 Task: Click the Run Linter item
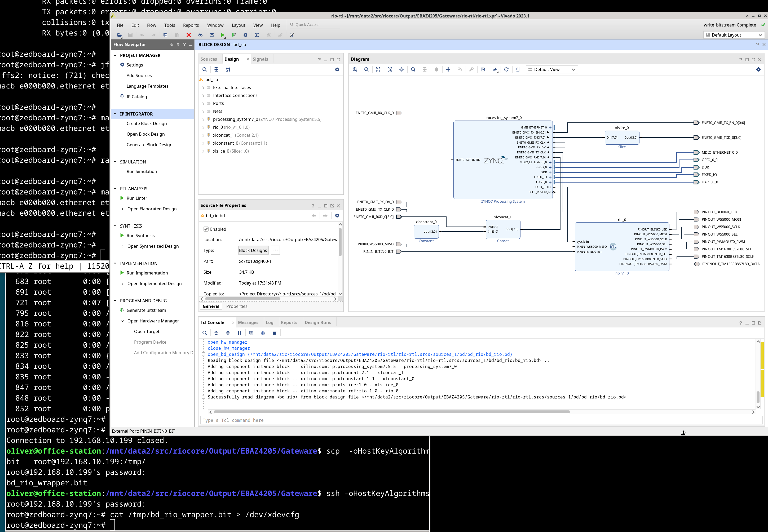[137, 198]
